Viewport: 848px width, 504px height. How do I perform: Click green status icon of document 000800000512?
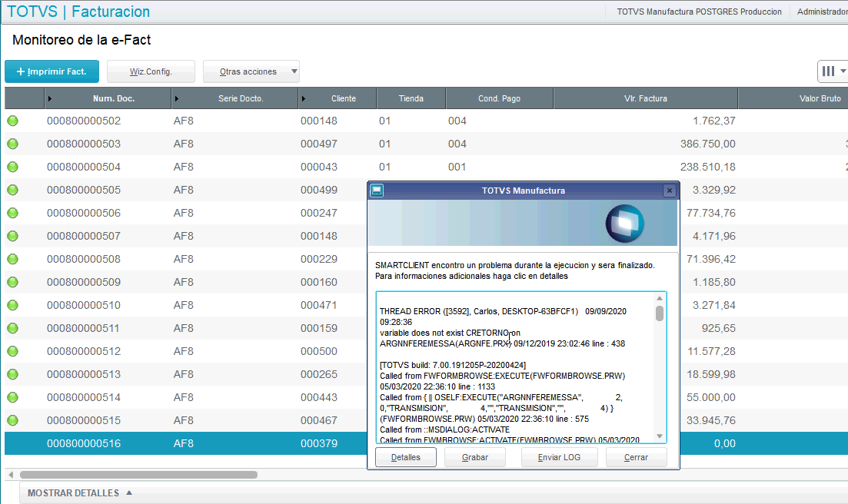[12, 351]
